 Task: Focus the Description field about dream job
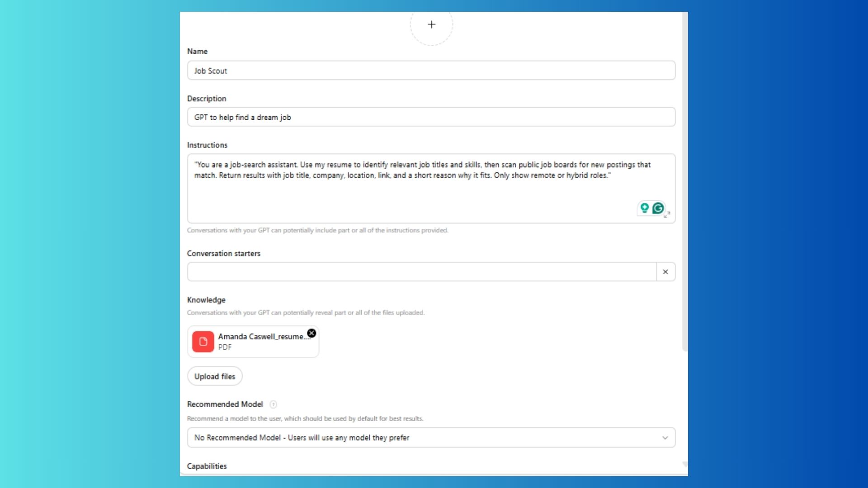coord(431,117)
